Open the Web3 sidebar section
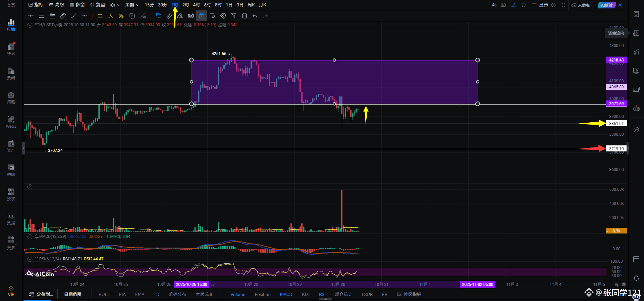Screen dimensions: 644x301 coord(11,122)
